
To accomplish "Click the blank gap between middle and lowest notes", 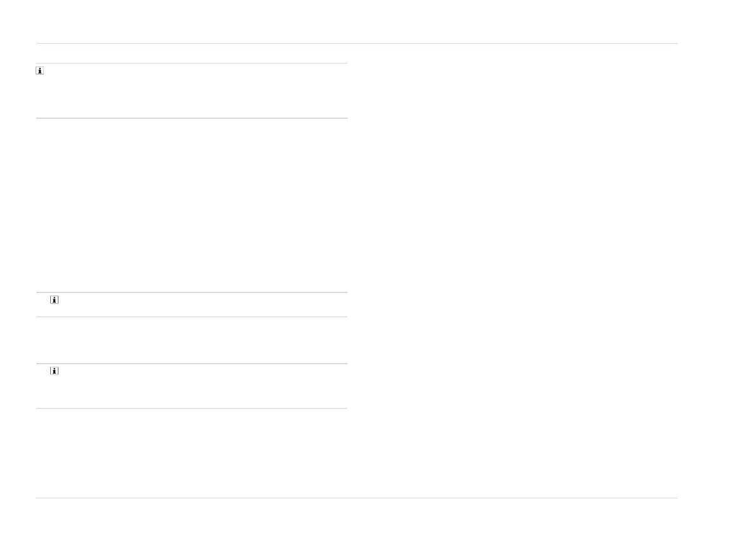I will pos(192,340).
